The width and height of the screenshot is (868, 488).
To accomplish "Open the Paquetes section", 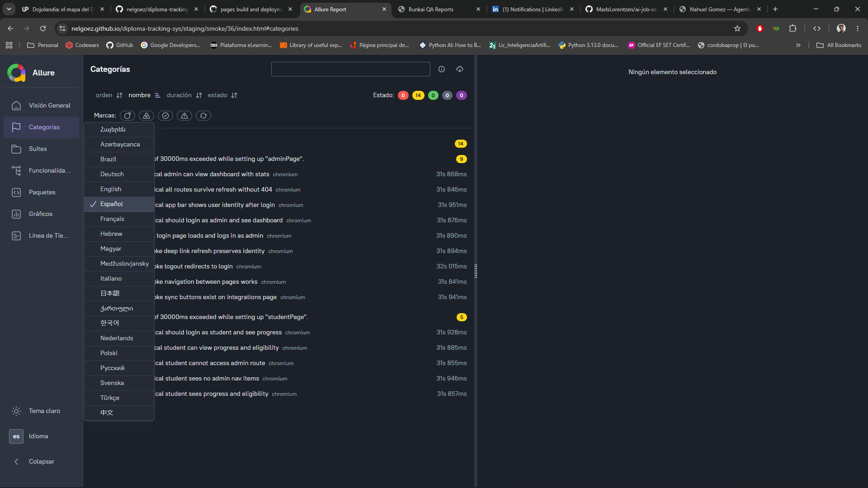I will 41,192.
